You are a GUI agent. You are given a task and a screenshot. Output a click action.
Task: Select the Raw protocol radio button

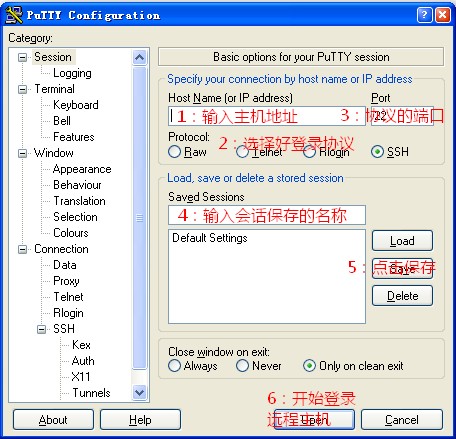pos(174,152)
